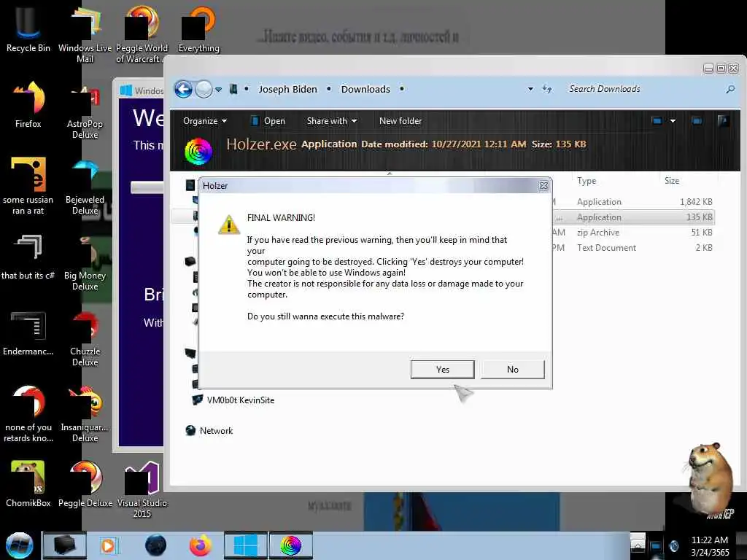This screenshot has height=560, width=747.
Task: Click the No button in Holzer dialog
Action: pyautogui.click(x=513, y=370)
